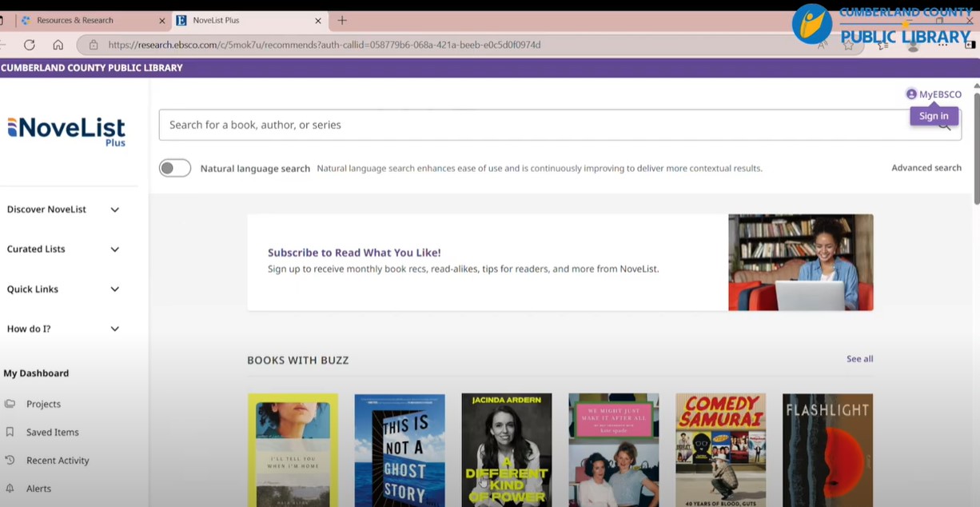This screenshot has height=507, width=980.
Task: Enable the Natural language search toggle
Action: tap(174, 168)
